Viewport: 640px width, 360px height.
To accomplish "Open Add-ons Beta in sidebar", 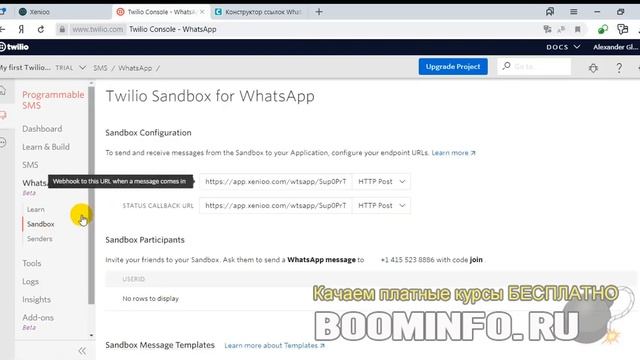I will tap(38, 321).
